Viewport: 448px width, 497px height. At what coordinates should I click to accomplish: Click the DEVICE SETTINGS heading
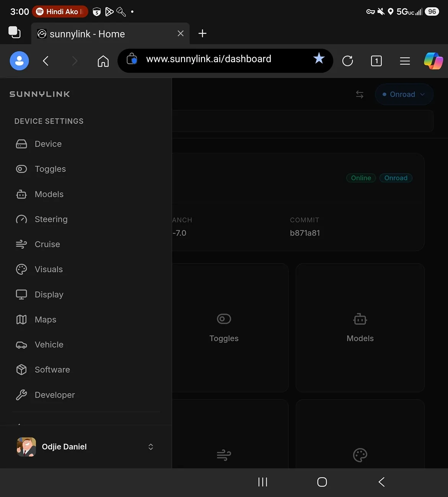[x=49, y=121]
